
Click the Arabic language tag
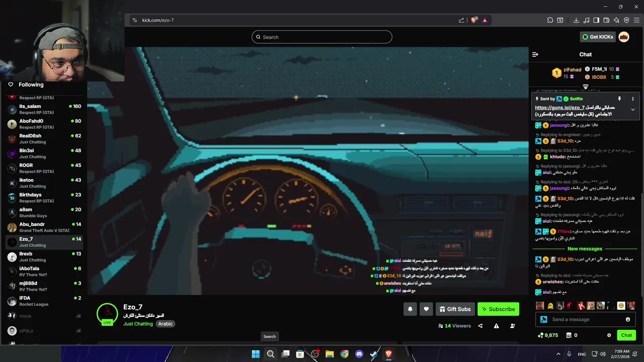click(166, 324)
